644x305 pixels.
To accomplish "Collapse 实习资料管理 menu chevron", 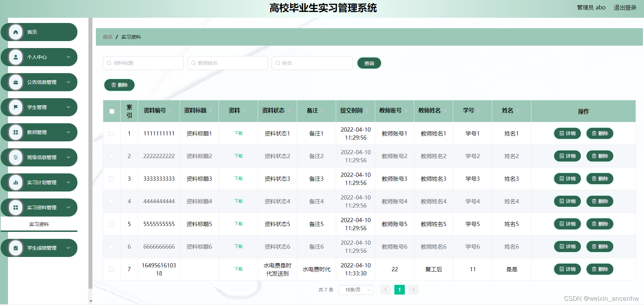I will coord(68,208).
